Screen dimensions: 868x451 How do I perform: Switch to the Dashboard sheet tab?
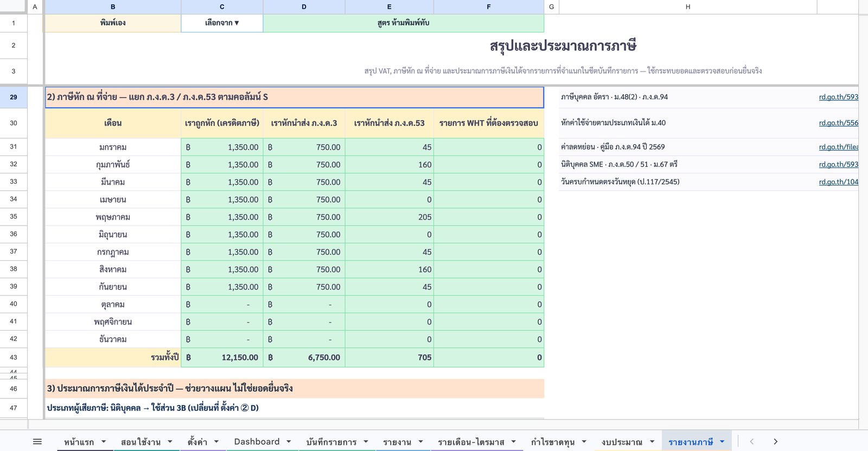point(257,442)
